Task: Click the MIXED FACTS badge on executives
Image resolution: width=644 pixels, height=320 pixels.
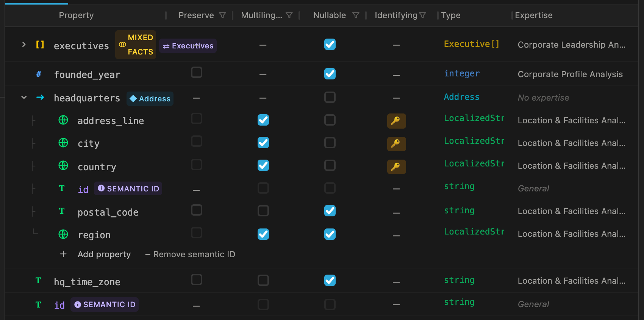Action: (x=136, y=45)
